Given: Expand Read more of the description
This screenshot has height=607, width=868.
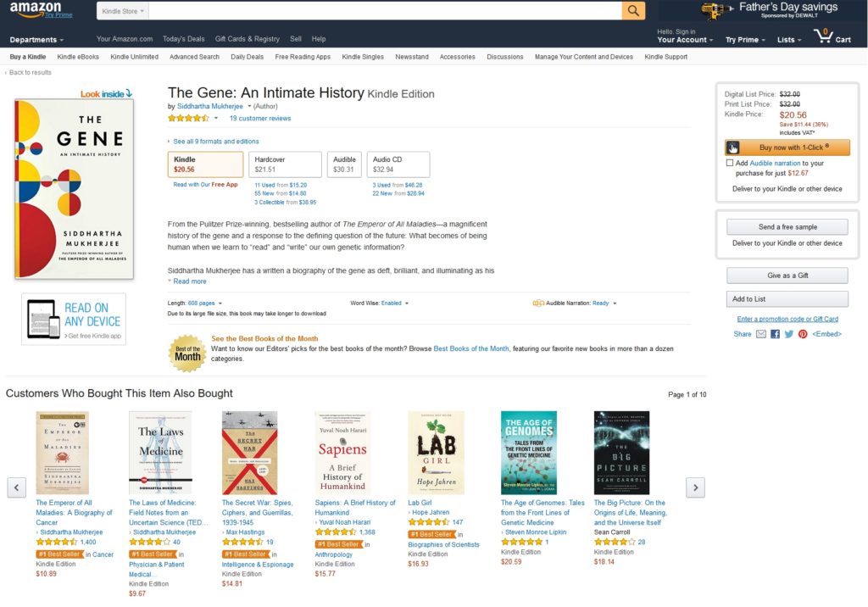Looking at the screenshot, I should (x=189, y=281).
